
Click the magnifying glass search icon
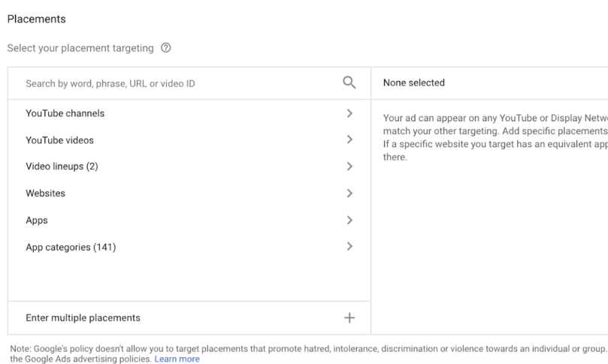pos(349,83)
